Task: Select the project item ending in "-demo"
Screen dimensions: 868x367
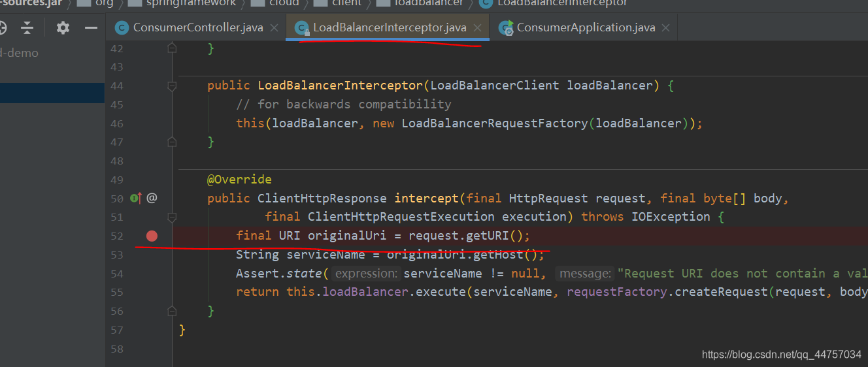Action: [20, 53]
